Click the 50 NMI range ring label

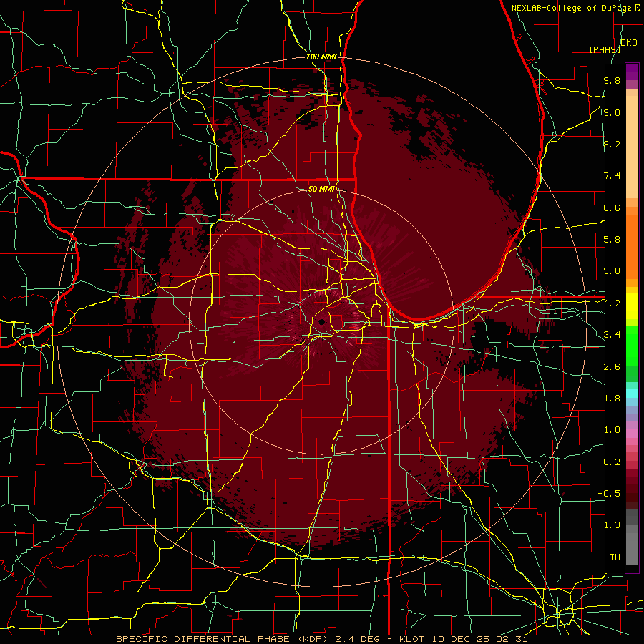[321, 189]
